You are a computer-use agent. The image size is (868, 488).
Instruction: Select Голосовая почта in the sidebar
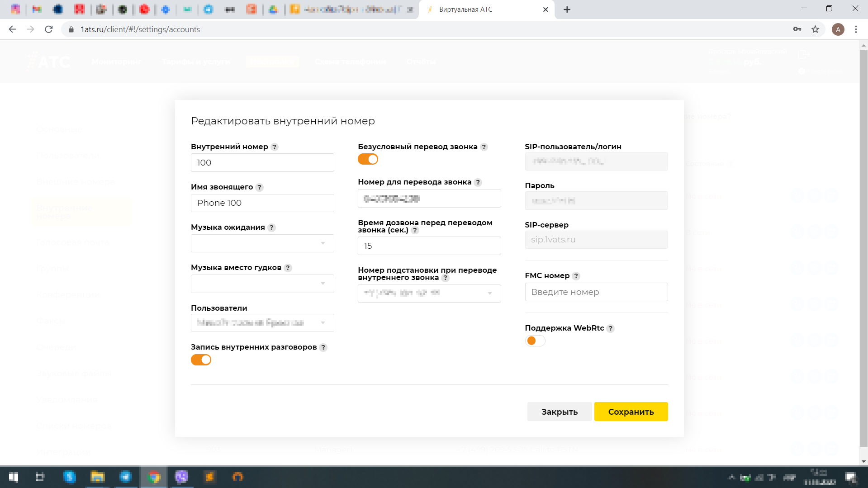point(72,242)
